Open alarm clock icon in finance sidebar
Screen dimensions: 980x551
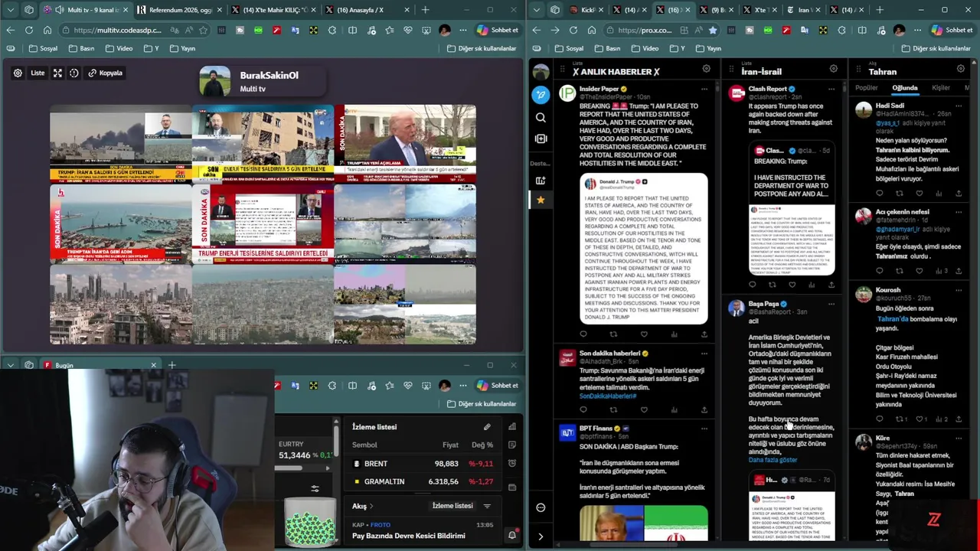coord(512,464)
